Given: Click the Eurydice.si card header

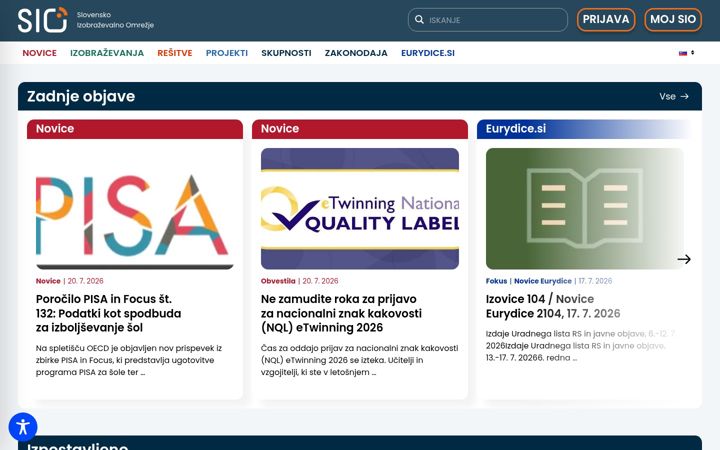Looking at the screenshot, I should click(585, 129).
